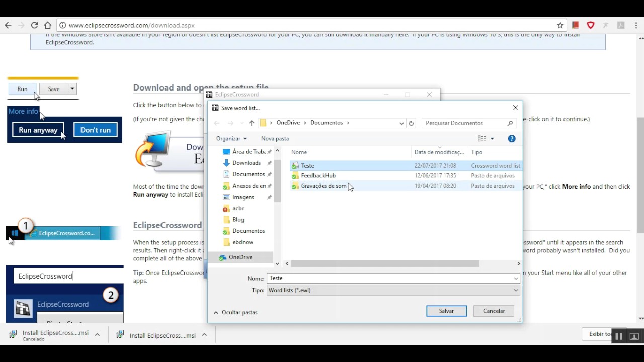Click the info icon beside the URL
644x362 pixels.
(x=62, y=25)
